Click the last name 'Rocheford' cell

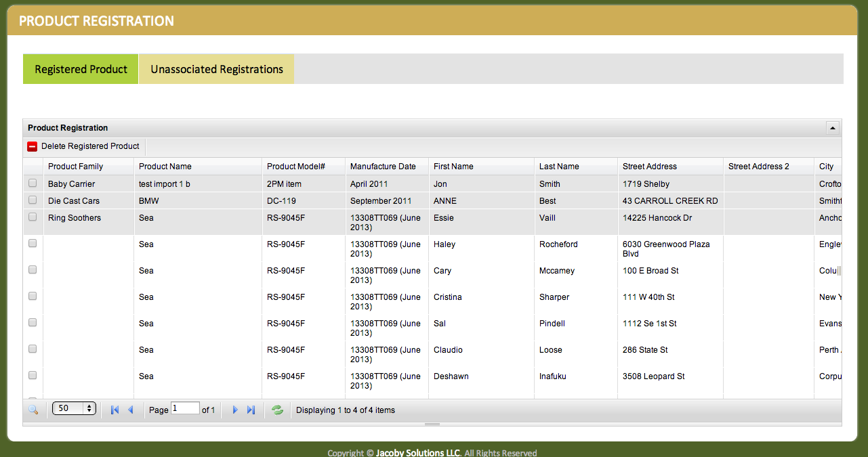pos(576,248)
